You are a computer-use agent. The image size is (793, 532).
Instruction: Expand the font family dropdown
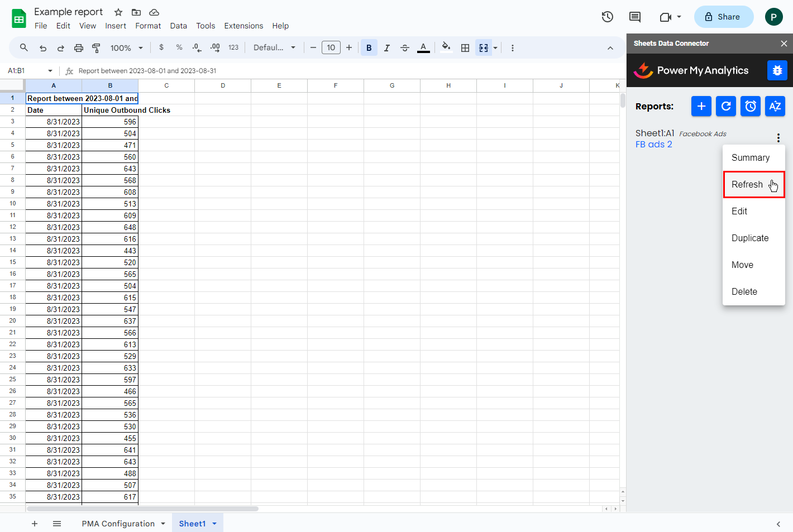[x=274, y=48]
